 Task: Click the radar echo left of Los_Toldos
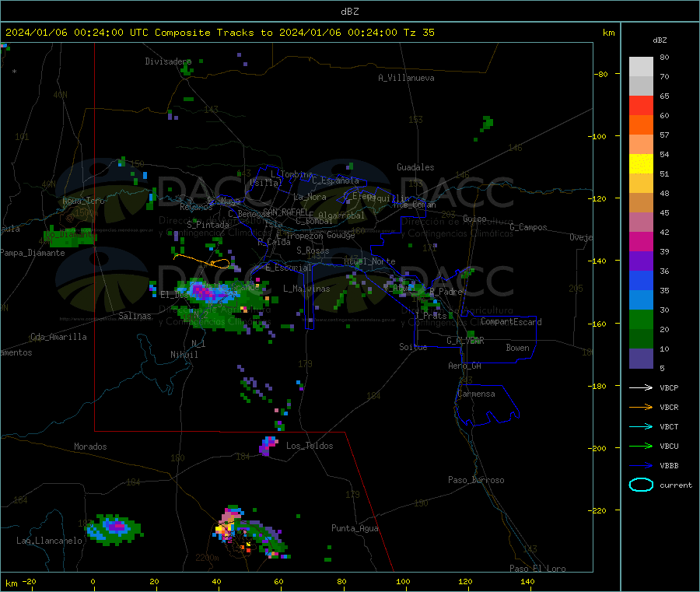pos(268,446)
